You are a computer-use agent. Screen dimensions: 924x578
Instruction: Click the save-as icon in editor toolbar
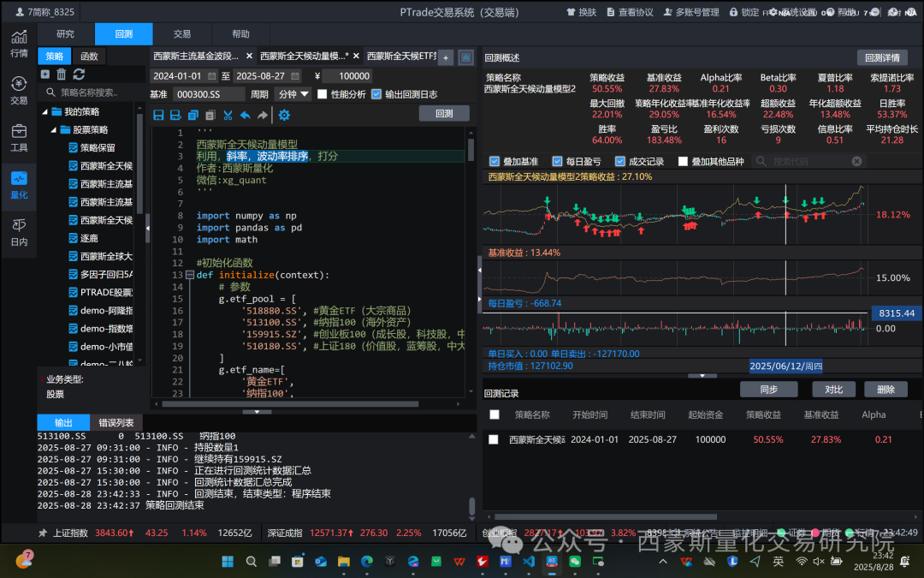175,115
